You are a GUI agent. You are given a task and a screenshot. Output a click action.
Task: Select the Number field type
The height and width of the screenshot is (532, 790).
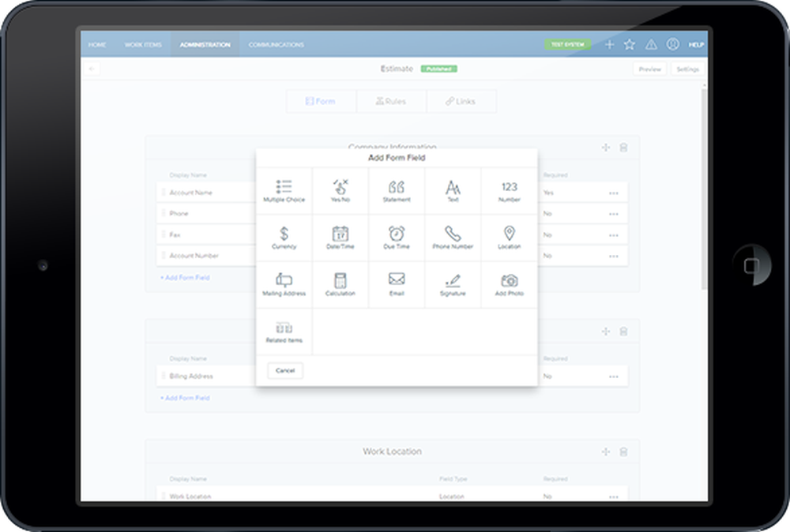(x=510, y=191)
